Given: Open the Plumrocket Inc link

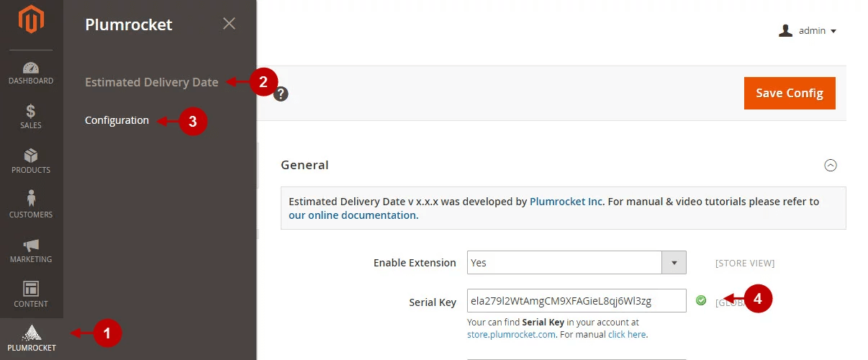Looking at the screenshot, I should (566, 202).
